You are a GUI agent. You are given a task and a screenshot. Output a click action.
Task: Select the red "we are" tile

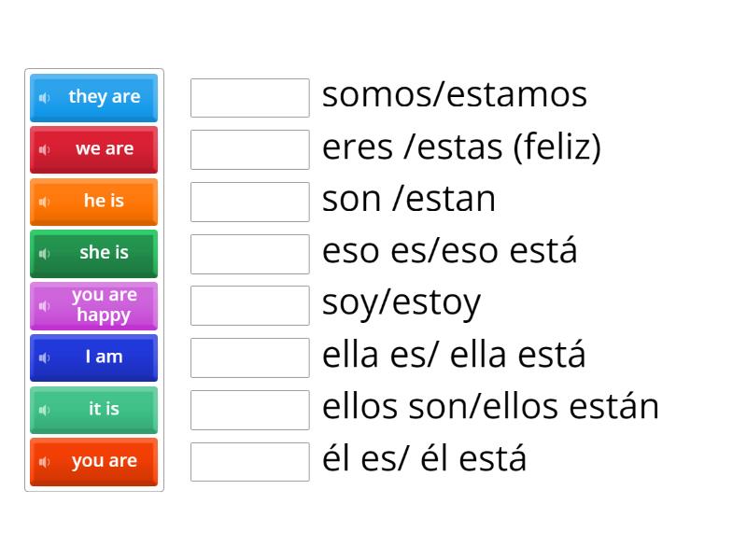click(x=98, y=149)
